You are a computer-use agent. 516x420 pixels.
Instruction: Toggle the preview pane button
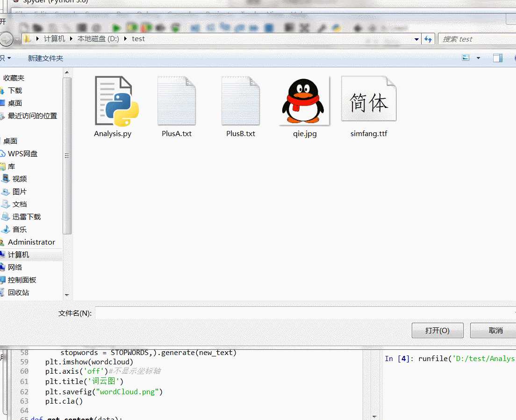(498, 58)
